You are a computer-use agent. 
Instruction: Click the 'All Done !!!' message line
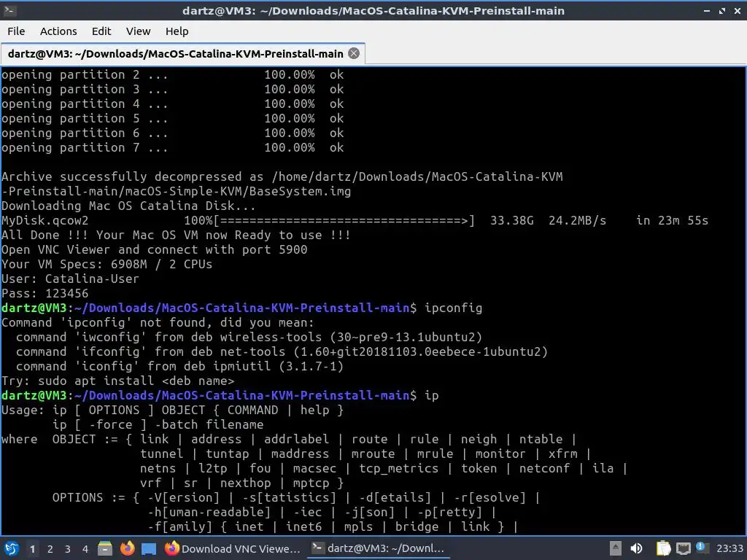coord(176,236)
